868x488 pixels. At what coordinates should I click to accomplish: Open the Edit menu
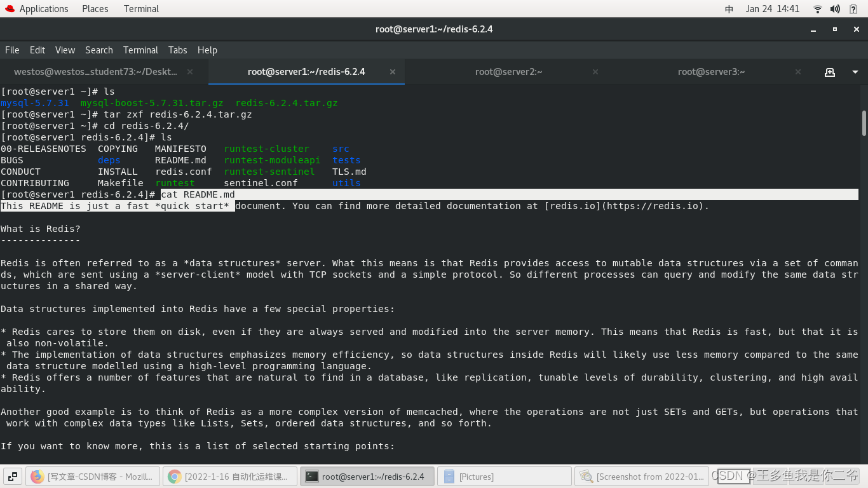[37, 50]
